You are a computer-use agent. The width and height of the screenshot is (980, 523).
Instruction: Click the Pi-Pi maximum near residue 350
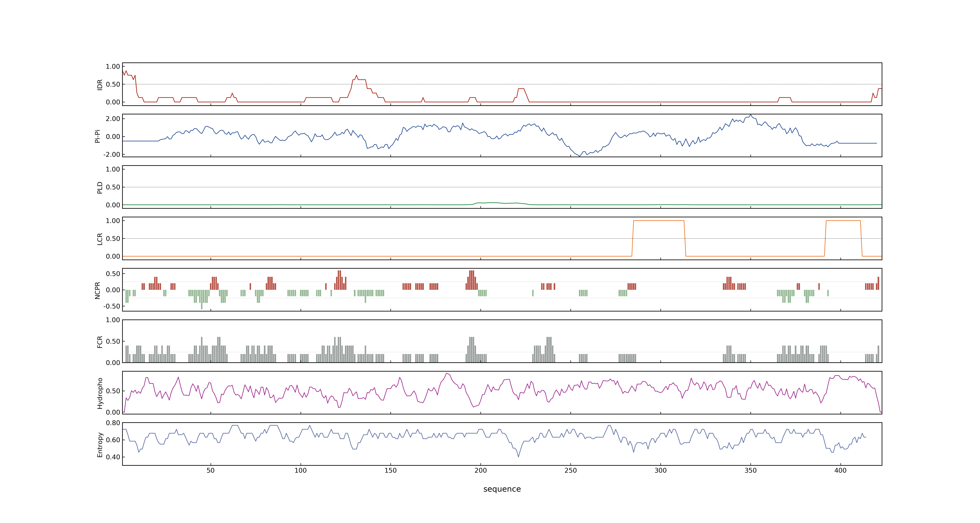coord(750,115)
